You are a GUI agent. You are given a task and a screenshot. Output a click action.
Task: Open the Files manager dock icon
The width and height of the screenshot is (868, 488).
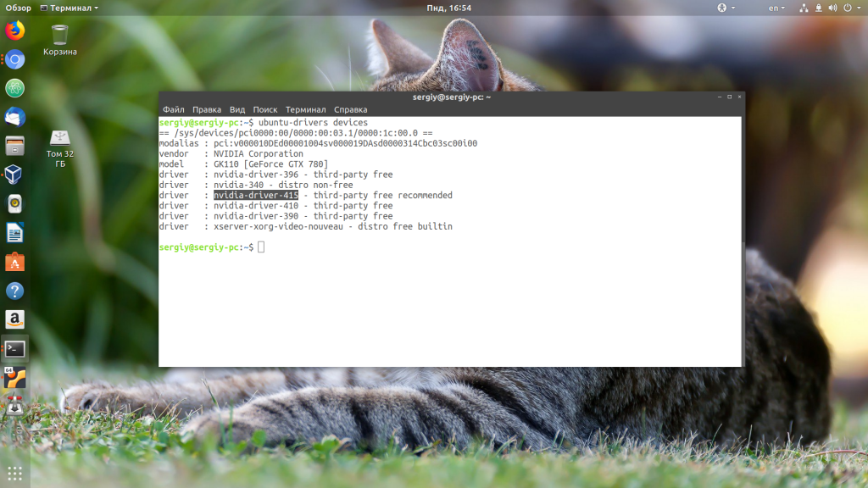pos(15,146)
